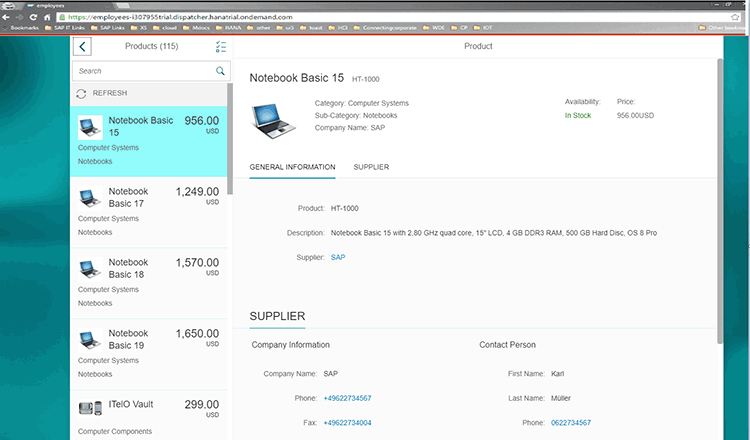750x440 pixels.
Task: Click the 299.00 price in list
Action: (202, 405)
